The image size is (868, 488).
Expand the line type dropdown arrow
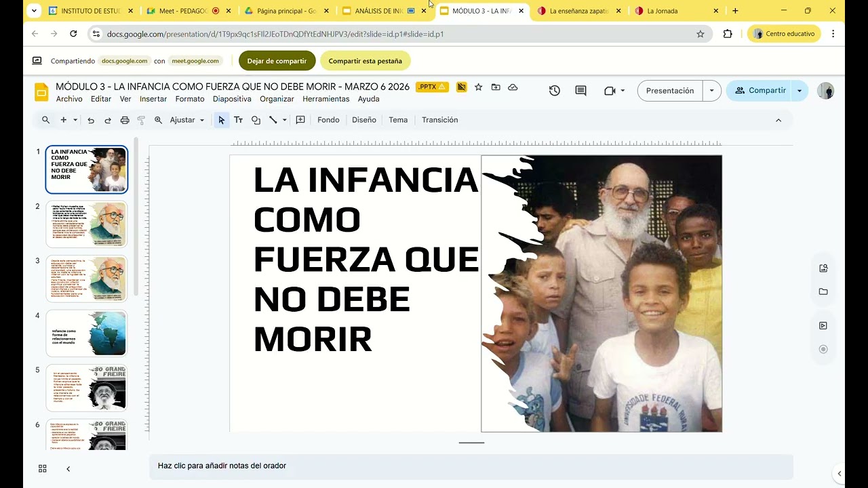tap(284, 120)
